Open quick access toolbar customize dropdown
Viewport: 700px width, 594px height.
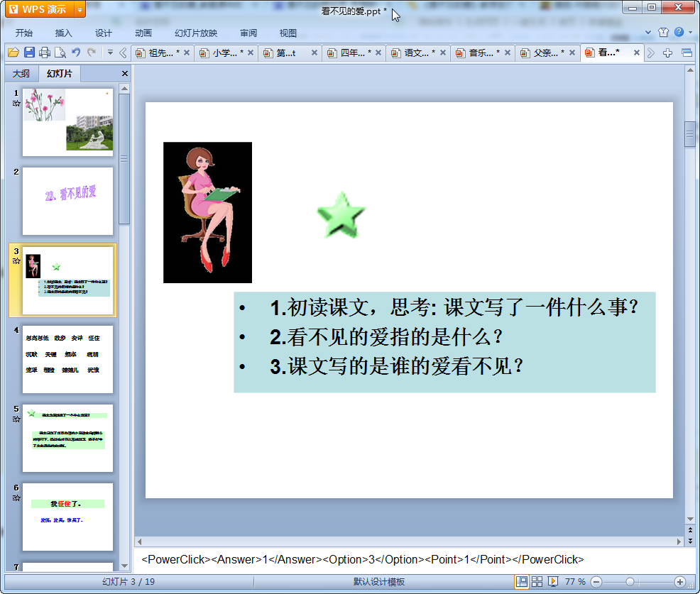point(110,53)
